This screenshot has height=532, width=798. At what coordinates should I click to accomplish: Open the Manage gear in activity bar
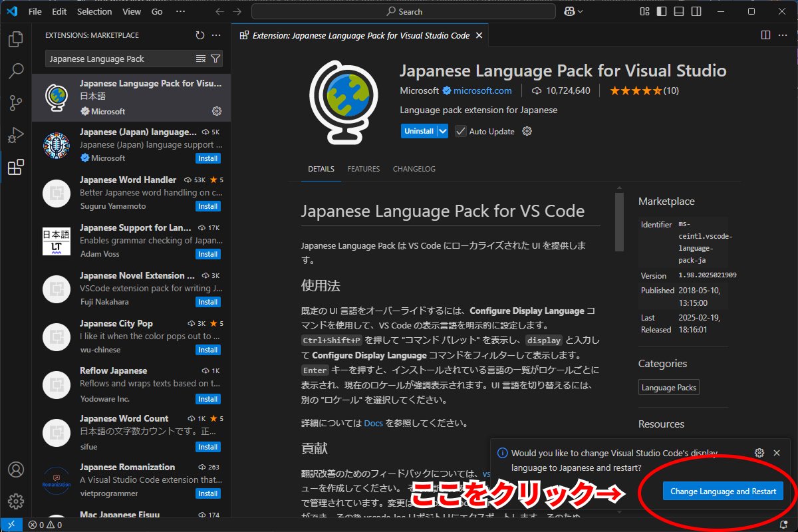[x=16, y=501]
